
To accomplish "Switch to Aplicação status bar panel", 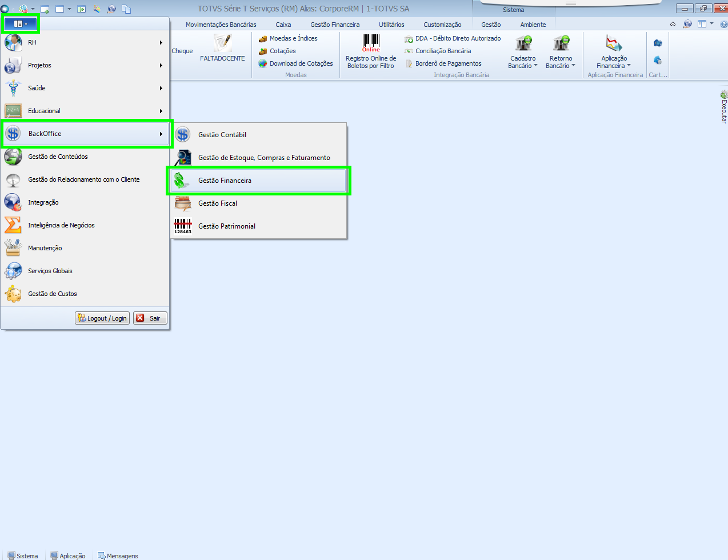I will (x=68, y=555).
